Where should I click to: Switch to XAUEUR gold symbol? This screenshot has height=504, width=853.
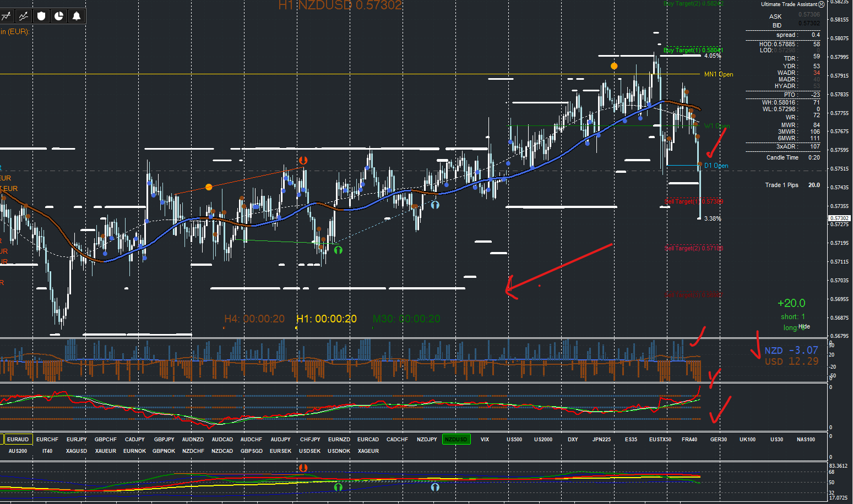(106, 451)
